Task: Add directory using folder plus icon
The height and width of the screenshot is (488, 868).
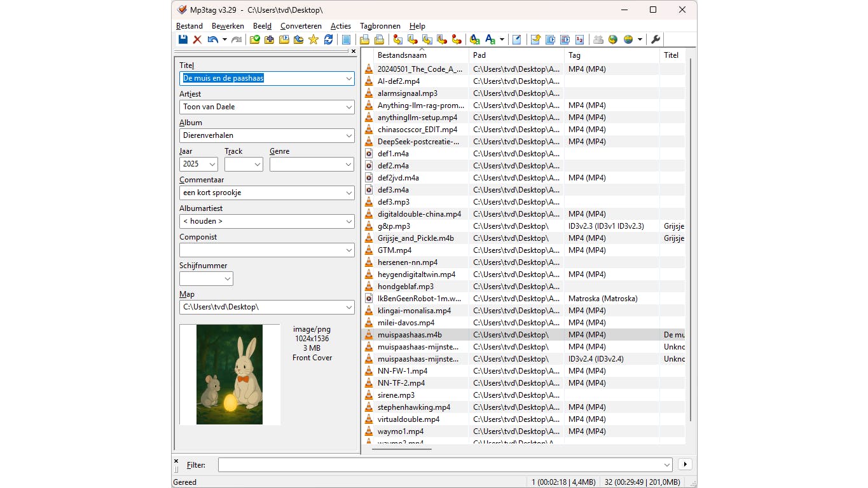Action: (269, 39)
